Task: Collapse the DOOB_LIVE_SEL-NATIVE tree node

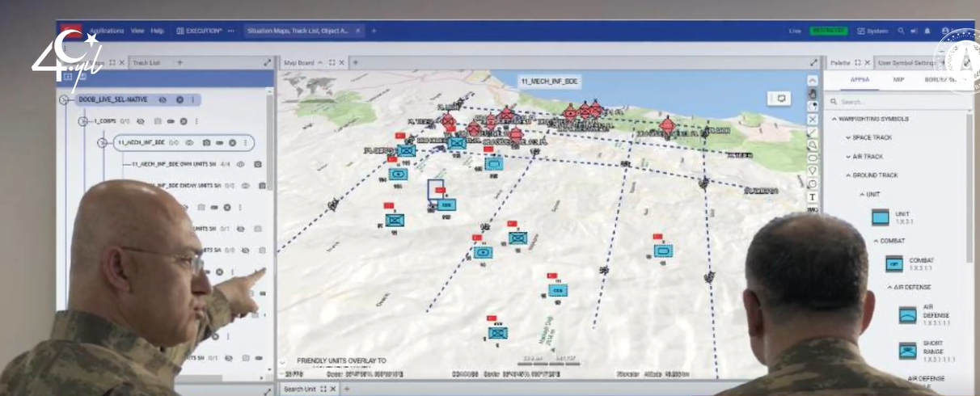Action: 65,99
